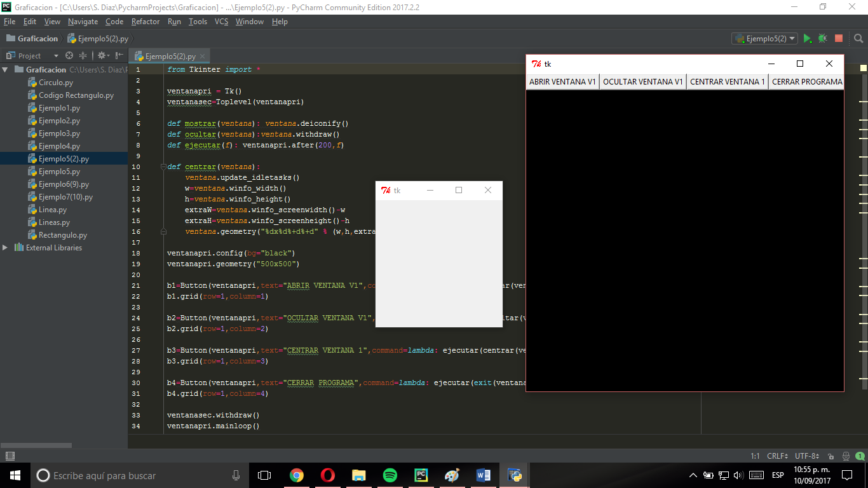Image resolution: width=868 pixels, height=488 pixels.
Task: Start debugging using the bug icon
Action: pos(822,38)
